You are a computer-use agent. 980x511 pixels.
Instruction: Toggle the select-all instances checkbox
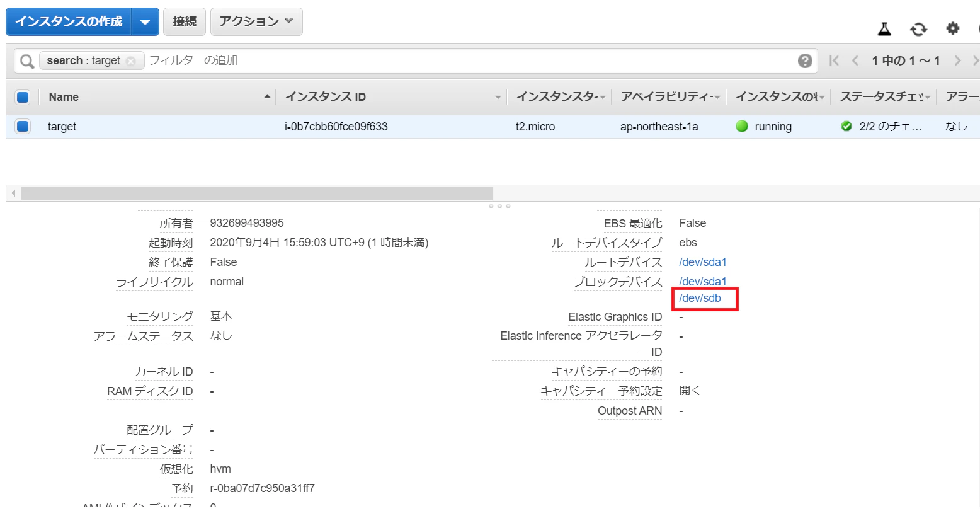(23, 97)
